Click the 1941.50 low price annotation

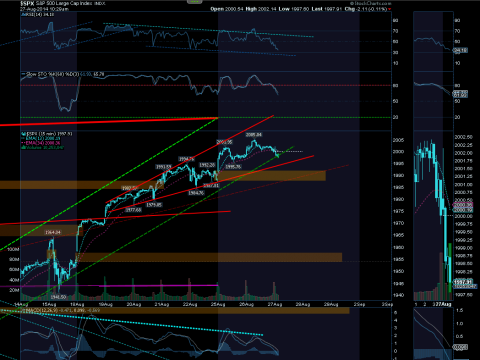(x=58, y=296)
